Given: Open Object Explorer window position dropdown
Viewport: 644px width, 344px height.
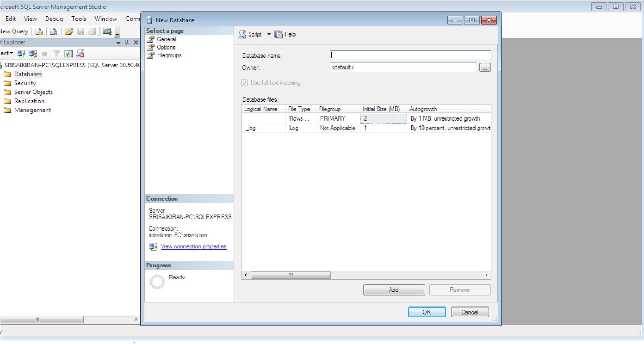Looking at the screenshot, I should click(x=118, y=43).
